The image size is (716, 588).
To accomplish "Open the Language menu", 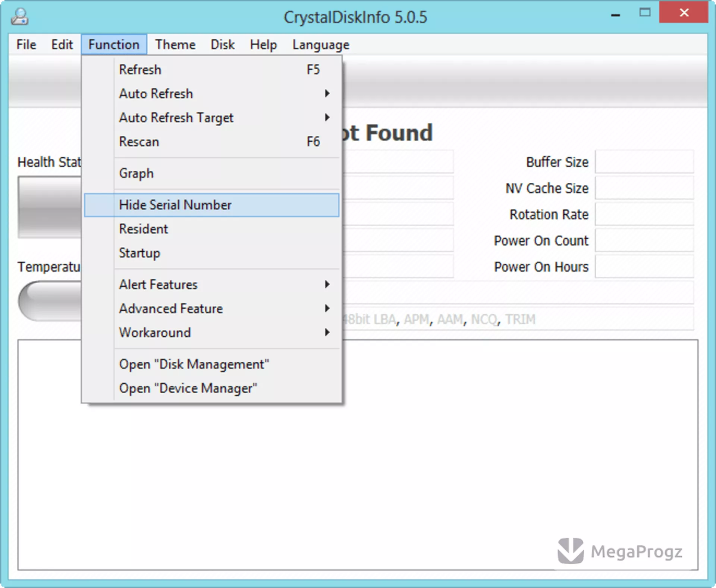I will pyautogui.click(x=321, y=45).
